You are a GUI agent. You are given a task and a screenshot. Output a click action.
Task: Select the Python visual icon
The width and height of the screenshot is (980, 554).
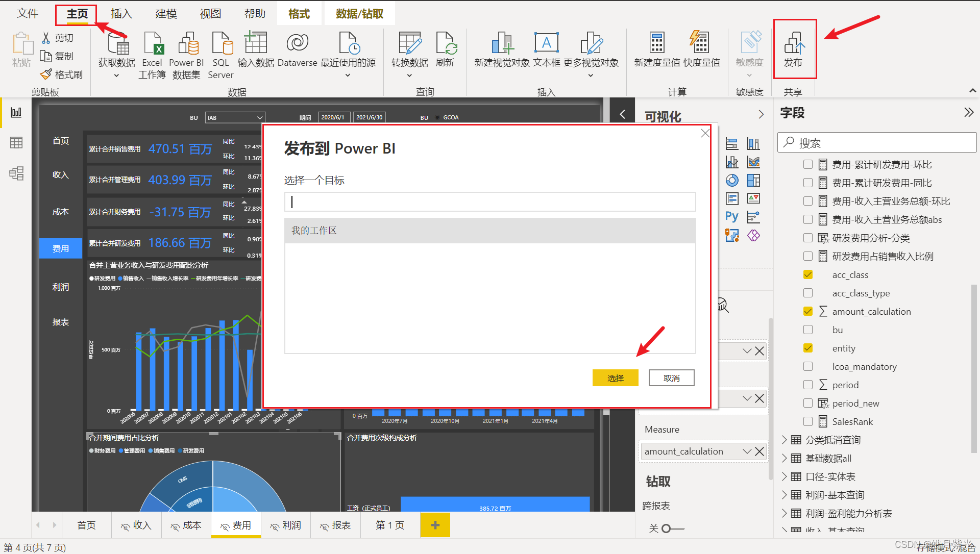[x=731, y=216]
